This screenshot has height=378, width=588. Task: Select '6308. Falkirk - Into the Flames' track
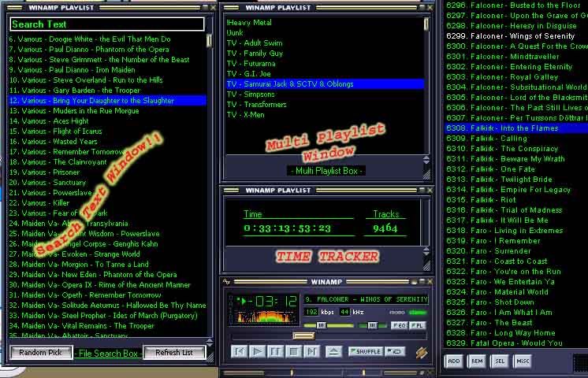[516, 128]
